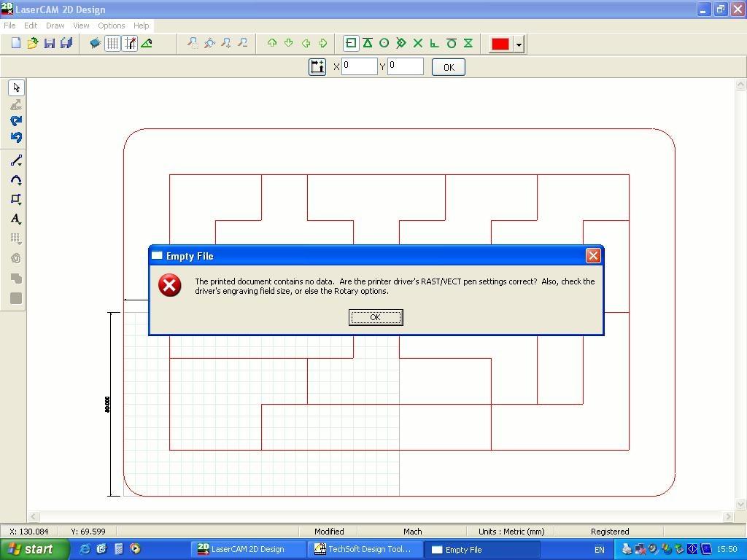The height and width of the screenshot is (560, 747).
Task: Switch to TechSoft Design Tools taskbar item
Action: 363,550
